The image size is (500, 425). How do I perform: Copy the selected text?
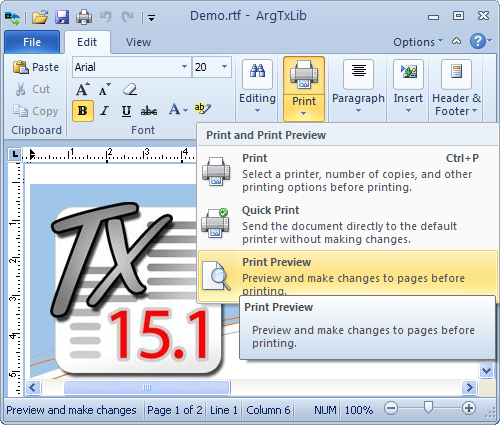click(36, 111)
